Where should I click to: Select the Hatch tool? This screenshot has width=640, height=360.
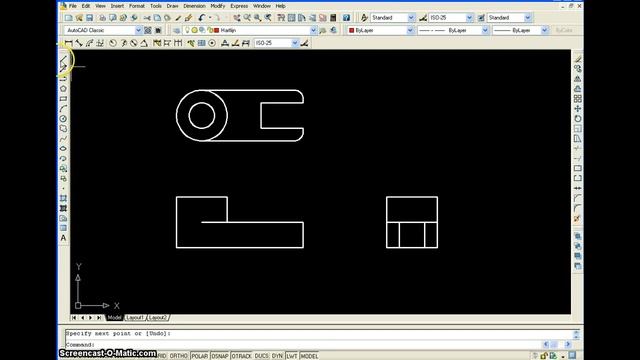[x=63, y=198]
